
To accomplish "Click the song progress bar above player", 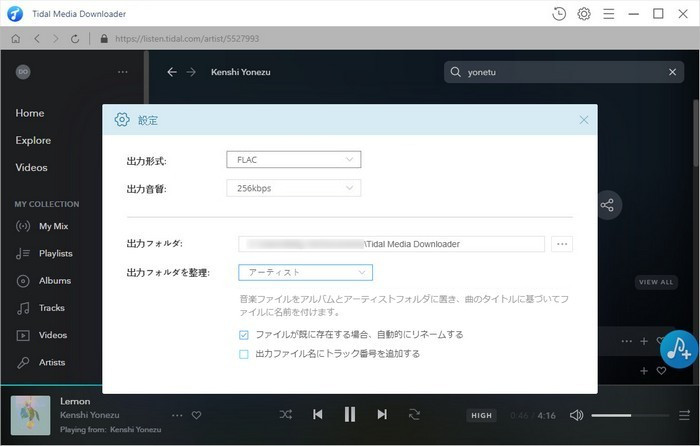I will [x=51, y=384].
